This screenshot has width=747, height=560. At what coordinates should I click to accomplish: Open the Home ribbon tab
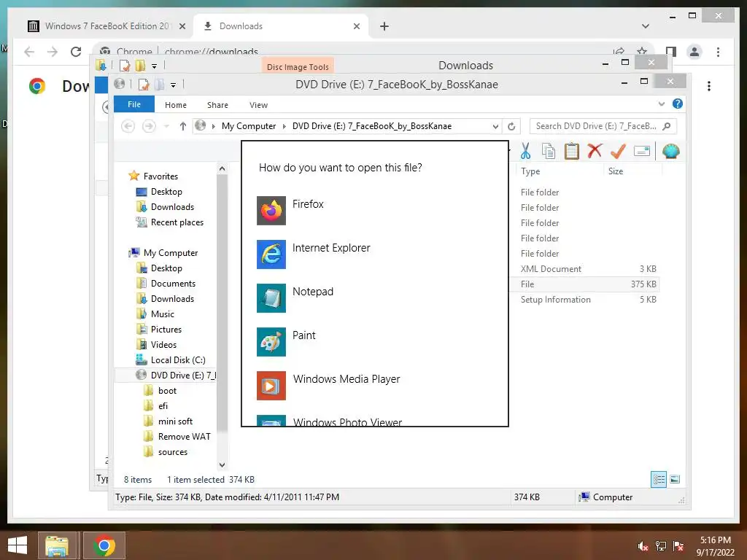click(x=176, y=105)
